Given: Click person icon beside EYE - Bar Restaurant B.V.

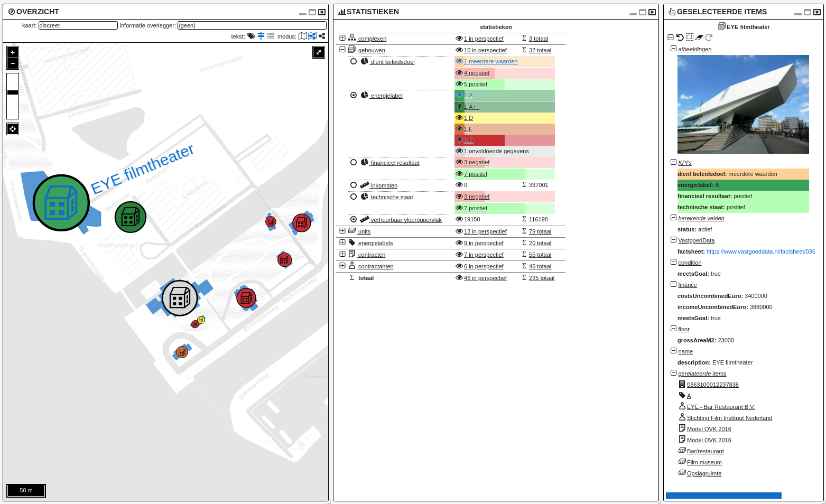Looking at the screenshot, I should 682,406.
